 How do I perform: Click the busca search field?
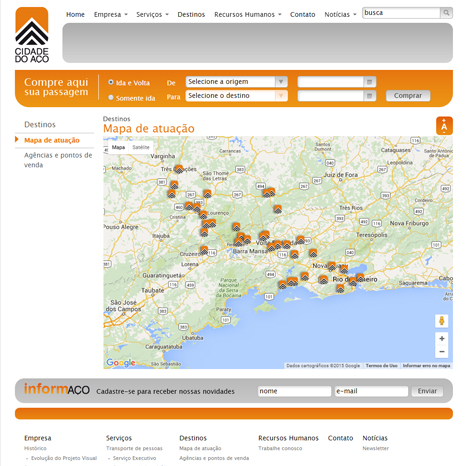pyautogui.click(x=401, y=13)
